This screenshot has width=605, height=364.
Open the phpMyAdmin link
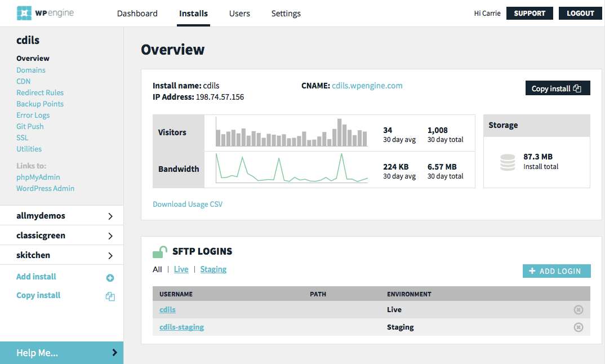tap(38, 177)
